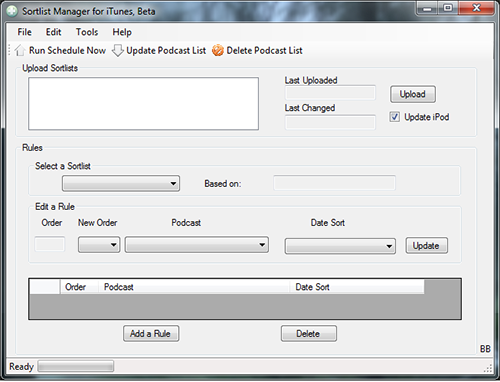
Task: Click the Ready status text
Action: (x=21, y=366)
